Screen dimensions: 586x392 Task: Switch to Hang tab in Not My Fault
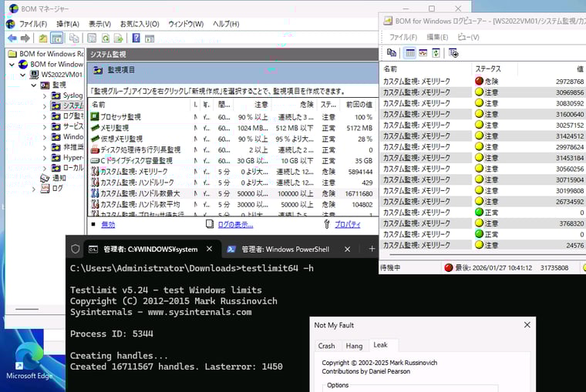click(x=354, y=346)
